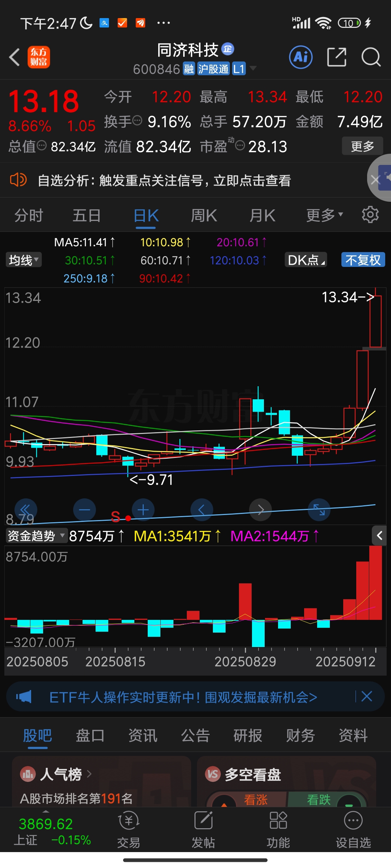The image size is (391, 868).
Task: Open 设自选 watchlist icon
Action: coord(353,829)
